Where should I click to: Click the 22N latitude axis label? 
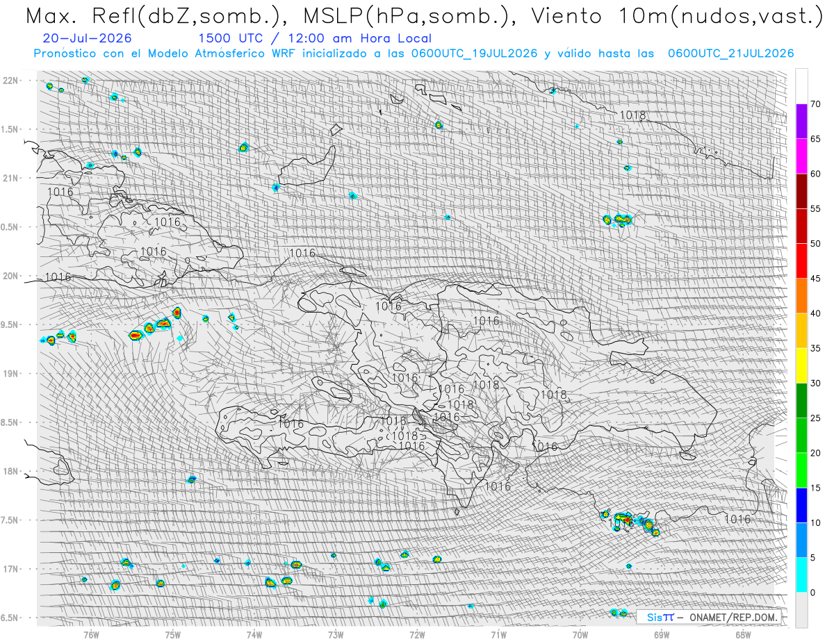11,81
